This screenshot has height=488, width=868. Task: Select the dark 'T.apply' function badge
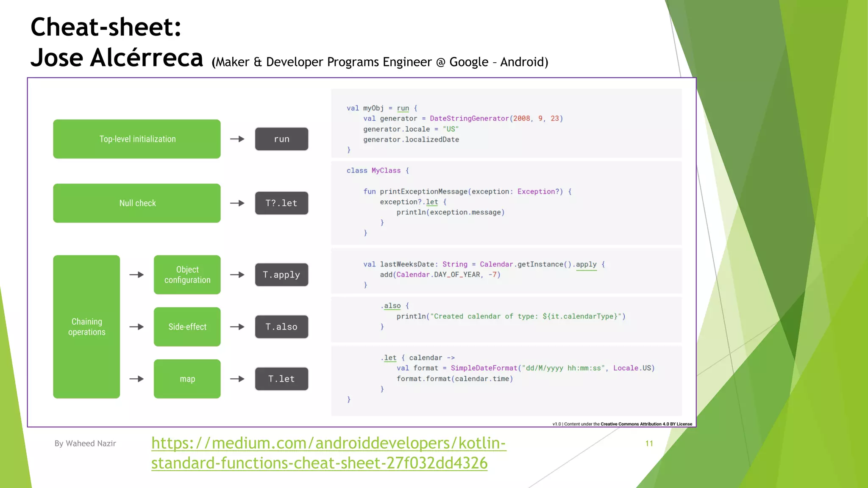[x=281, y=275]
